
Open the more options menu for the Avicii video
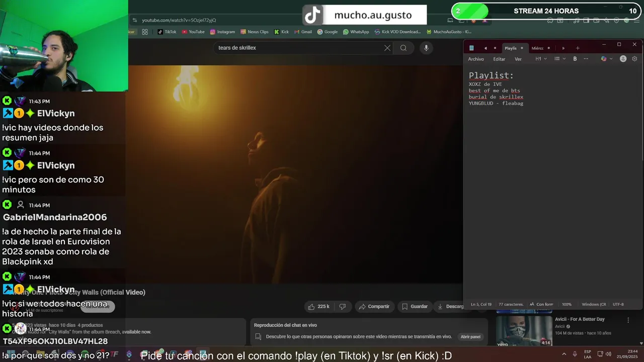(628, 320)
